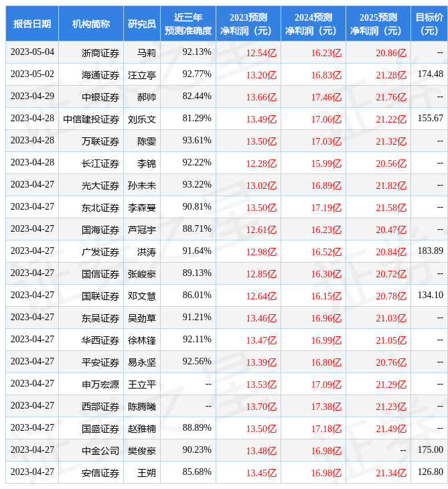Click researcher name 陈腾曦

(x=142, y=407)
